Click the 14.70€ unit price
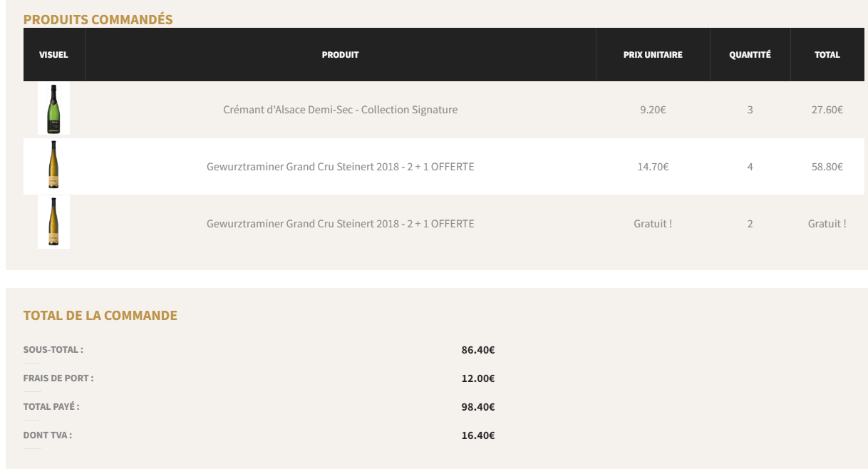This screenshot has width=868, height=469. [x=653, y=167]
